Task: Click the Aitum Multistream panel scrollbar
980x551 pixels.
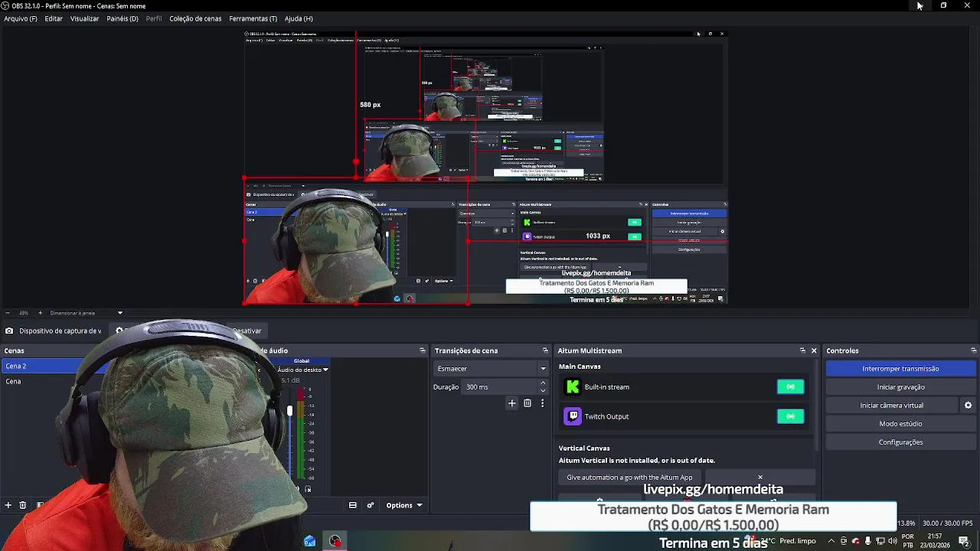Action: point(818,406)
